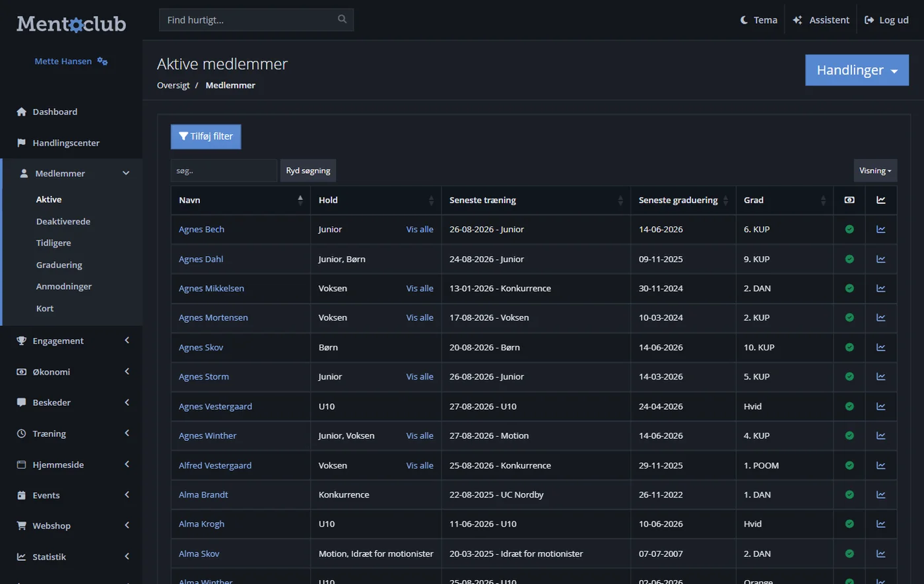The height and width of the screenshot is (584, 924).
Task: Open statistics chart icon for Agnes Bech
Action: pyautogui.click(x=880, y=229)
